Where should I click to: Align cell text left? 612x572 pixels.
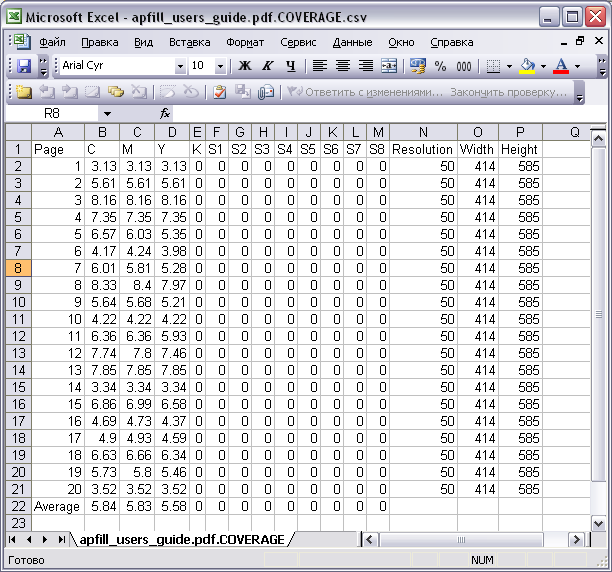click(x=320, y=66)
